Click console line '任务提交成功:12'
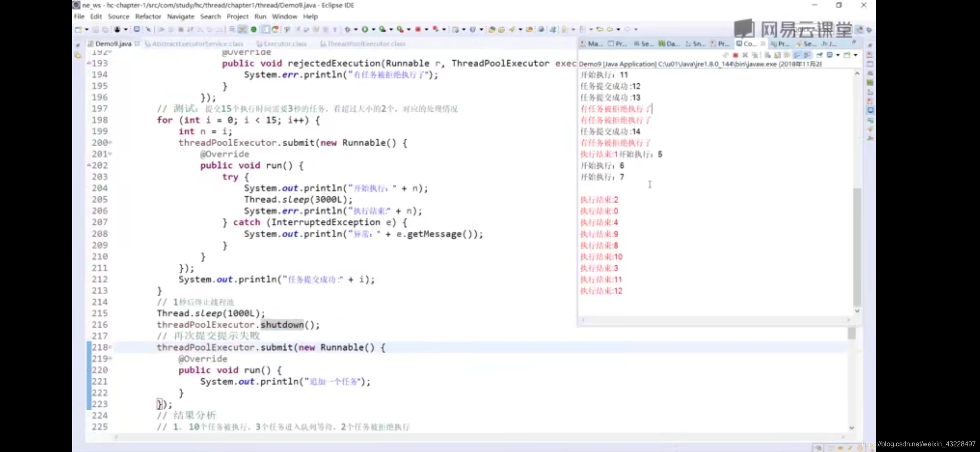 pyautogui.click(x=610, y=86)
